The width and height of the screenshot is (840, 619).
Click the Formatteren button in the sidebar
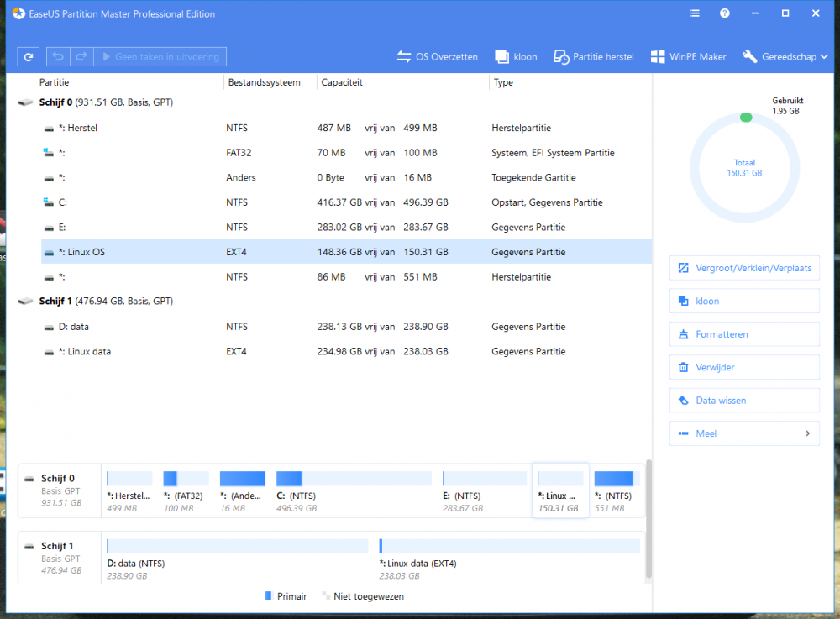point(744,333)
